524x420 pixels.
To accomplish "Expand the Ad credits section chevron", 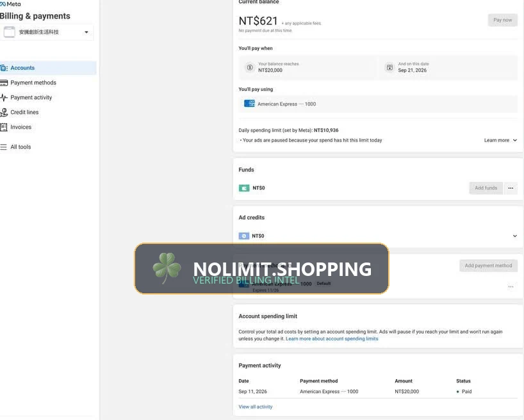I will click(x=514, y=236).
